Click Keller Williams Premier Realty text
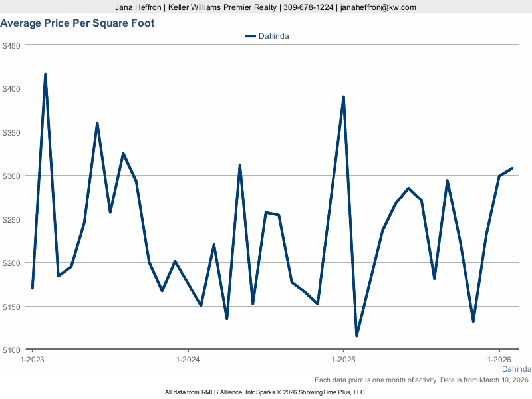Viewport: 532px width, 399px height. click(222, 7)
